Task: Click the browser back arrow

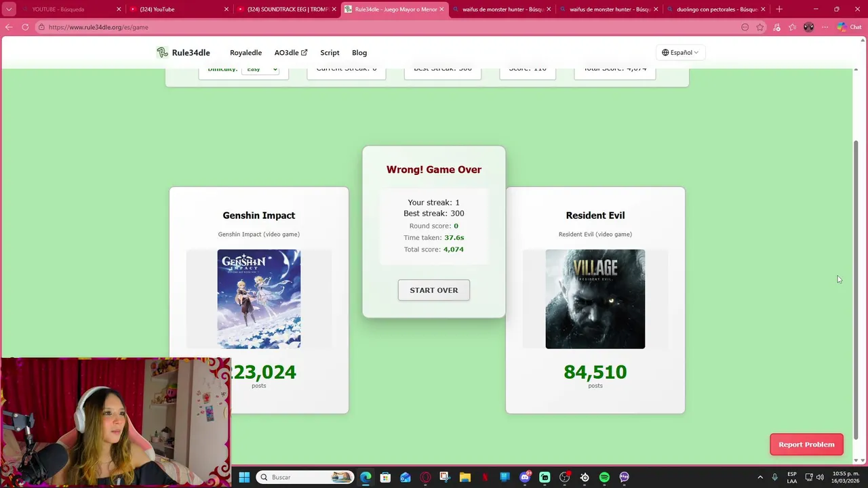Action: click(x=9, y=27)
